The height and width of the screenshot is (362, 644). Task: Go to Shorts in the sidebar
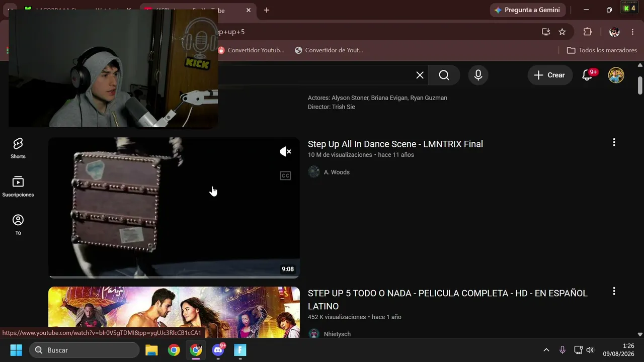coord(18,148)
